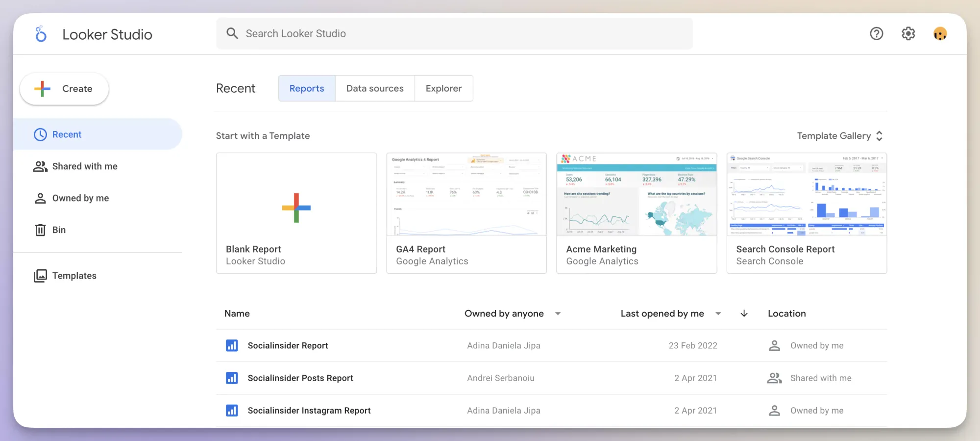Open the Socialinsider Instagram Report link
980x441 pixels.
click(x=309, y=410)
